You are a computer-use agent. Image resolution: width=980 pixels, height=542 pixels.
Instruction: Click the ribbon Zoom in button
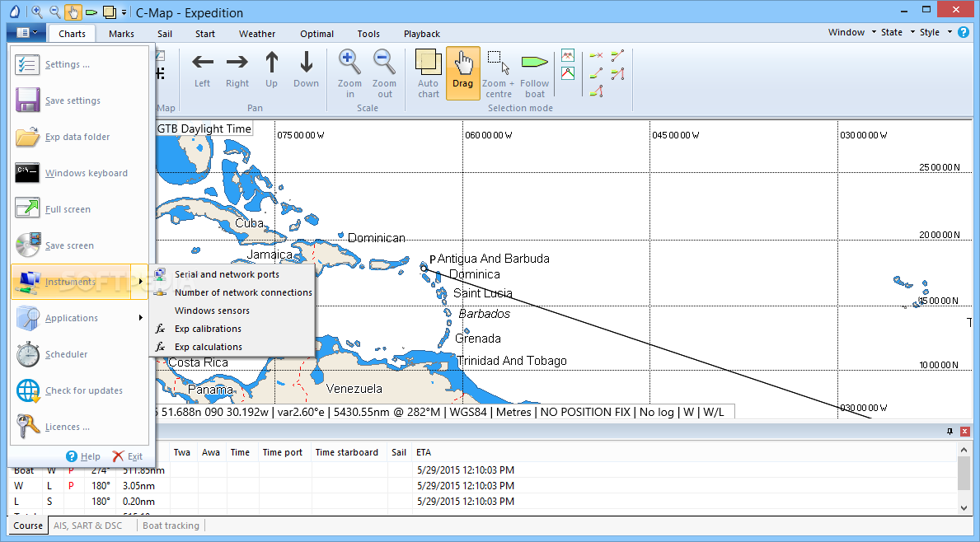[x=350, y=73]
